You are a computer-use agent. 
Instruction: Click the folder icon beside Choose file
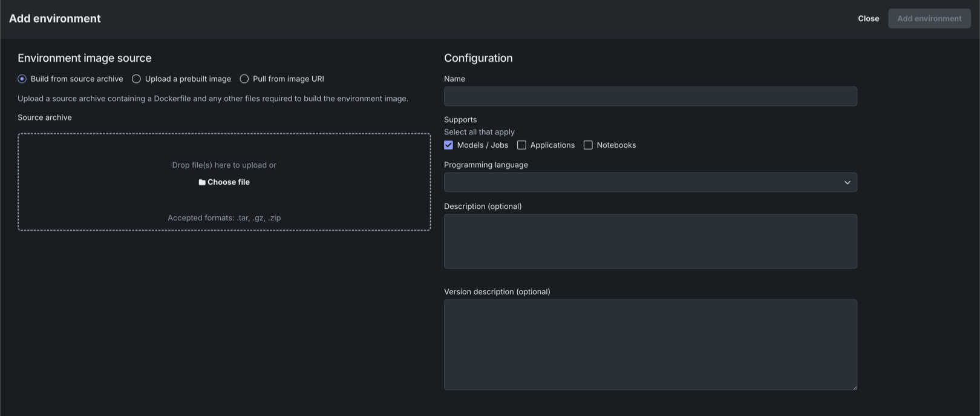(x=202, y=182)
